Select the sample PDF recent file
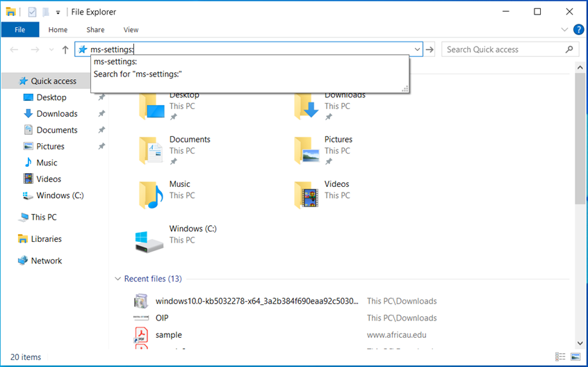 pos(168,335)
